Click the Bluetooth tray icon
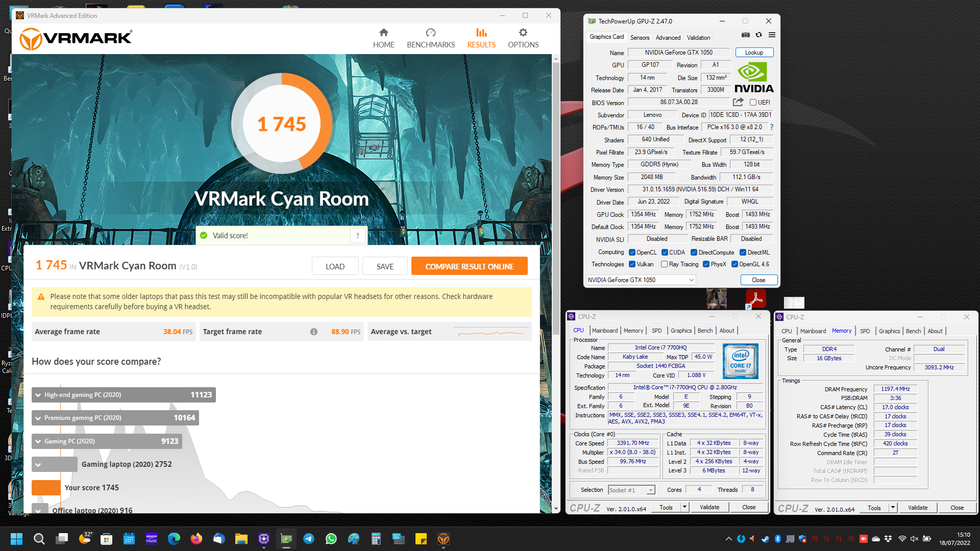The height and width of the screenshot is (551, 980). 778,539
